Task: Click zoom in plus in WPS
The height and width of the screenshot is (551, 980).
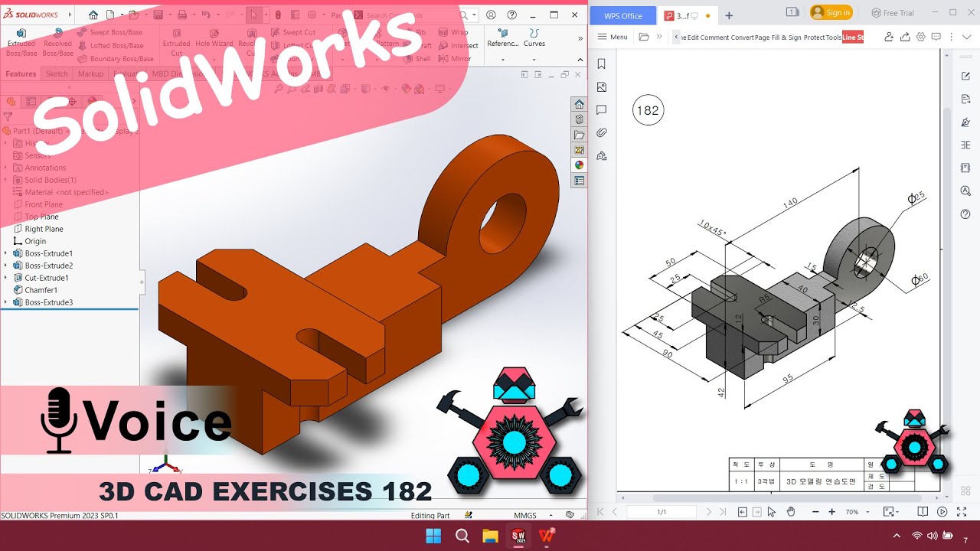Action: (832, 511)
